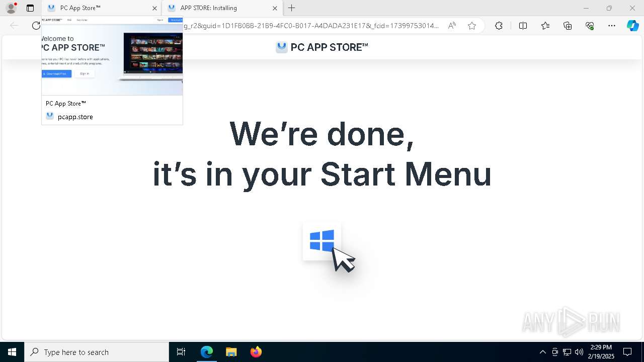Open the Extensions puzzle icon

[x=499, y=26]
